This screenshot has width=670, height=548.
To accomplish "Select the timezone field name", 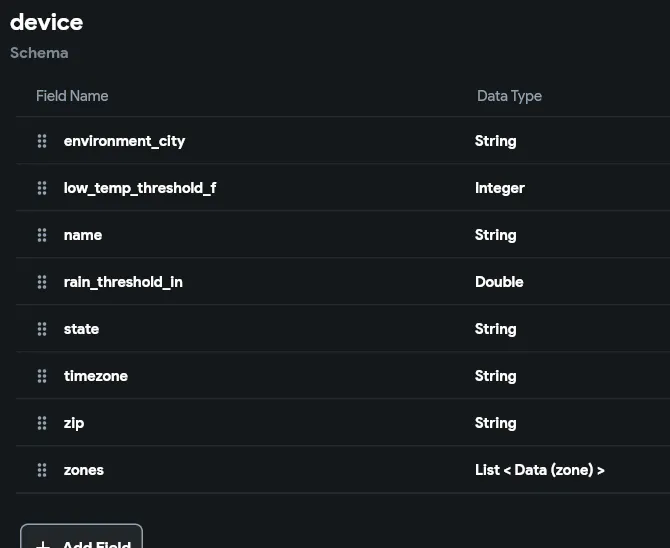I will click(x=96, y=376).
